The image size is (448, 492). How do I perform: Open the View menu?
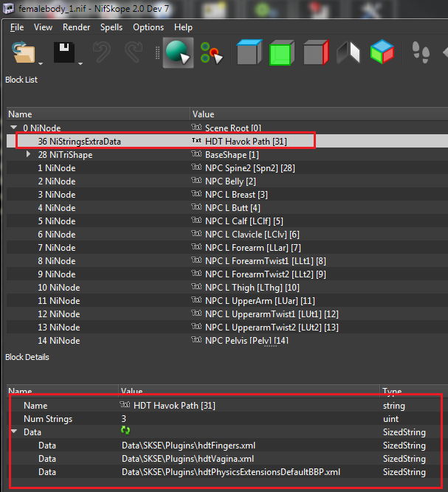coord(43,27)
